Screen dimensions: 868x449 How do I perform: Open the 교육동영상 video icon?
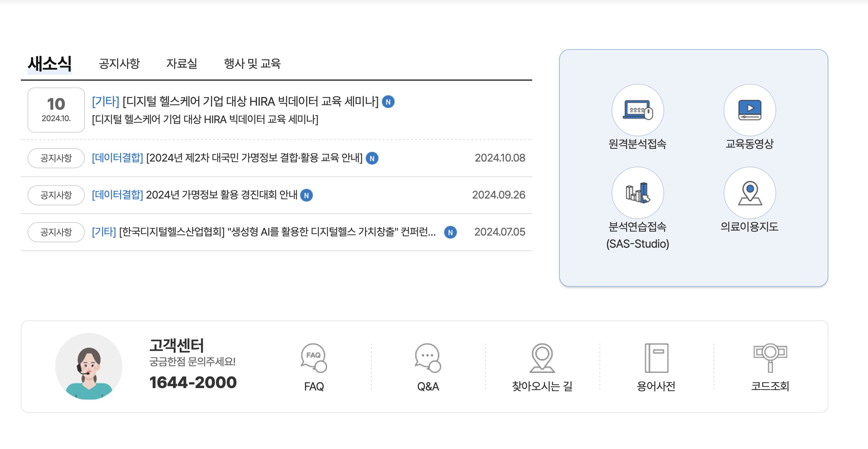(x=749, y=110)
